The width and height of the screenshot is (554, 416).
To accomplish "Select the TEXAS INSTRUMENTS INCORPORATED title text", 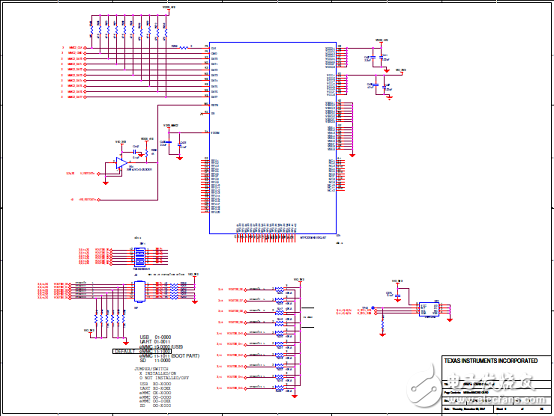I will click(491, 361).
